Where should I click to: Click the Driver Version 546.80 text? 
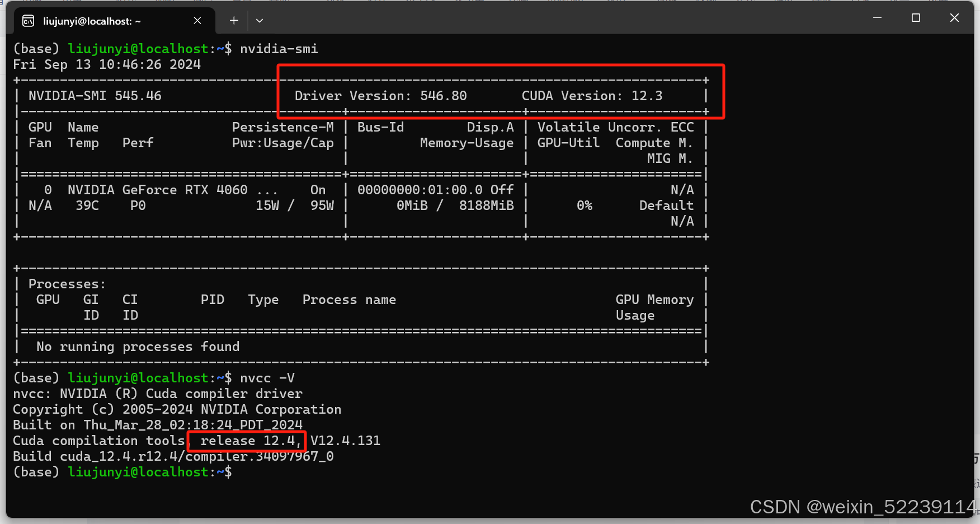pos(380,96)
